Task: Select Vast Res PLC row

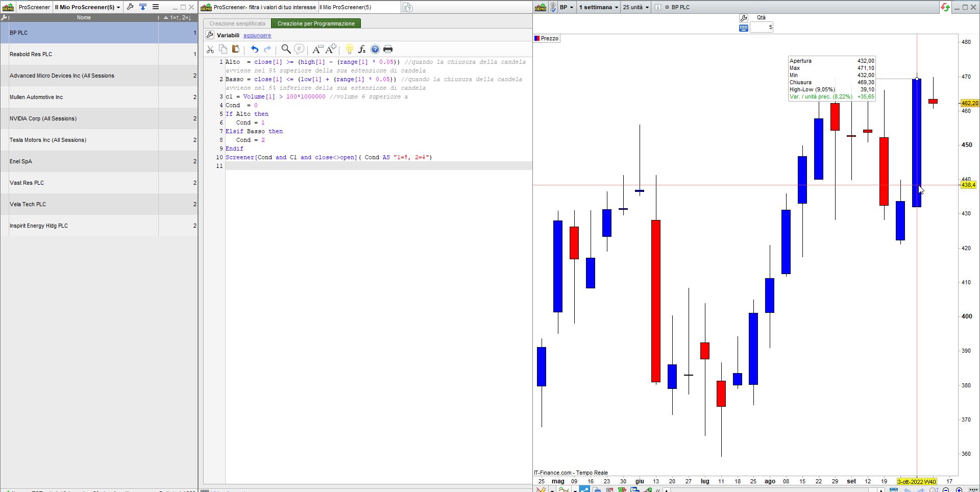Action: point(99,183)
